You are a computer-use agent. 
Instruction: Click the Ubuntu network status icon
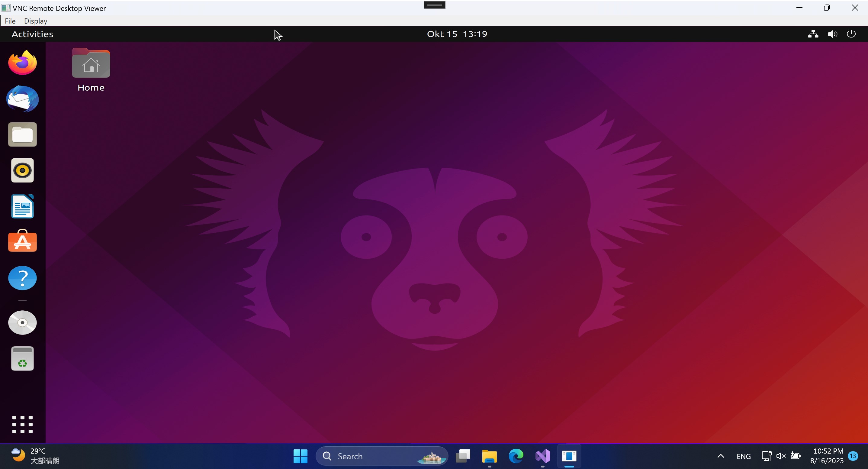pyautogui.click(x=813, y=34)
